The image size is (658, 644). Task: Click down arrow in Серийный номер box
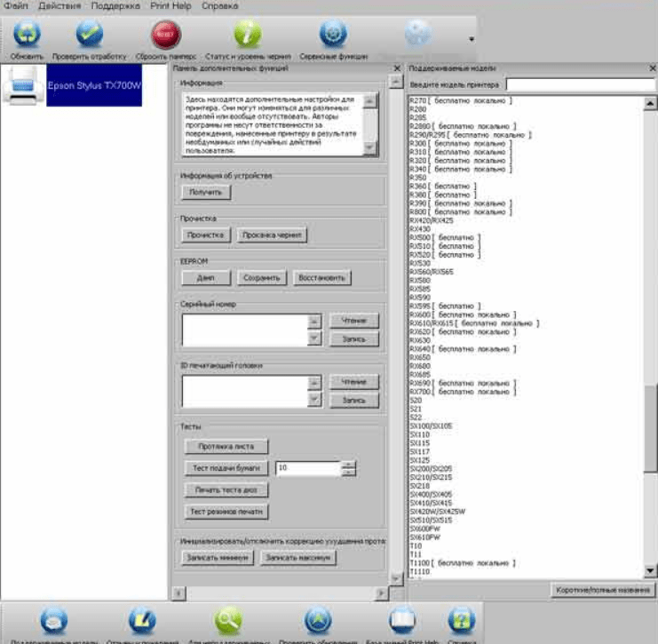314,338
